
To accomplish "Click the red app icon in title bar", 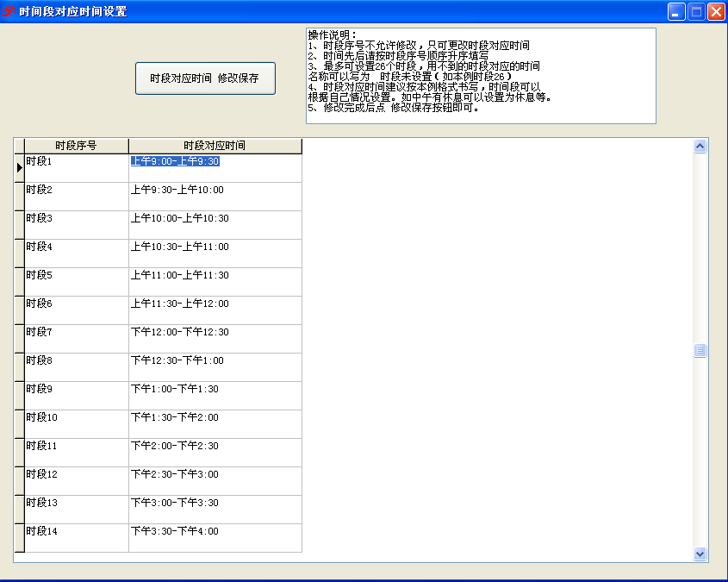I will click(x=8, y=11).
